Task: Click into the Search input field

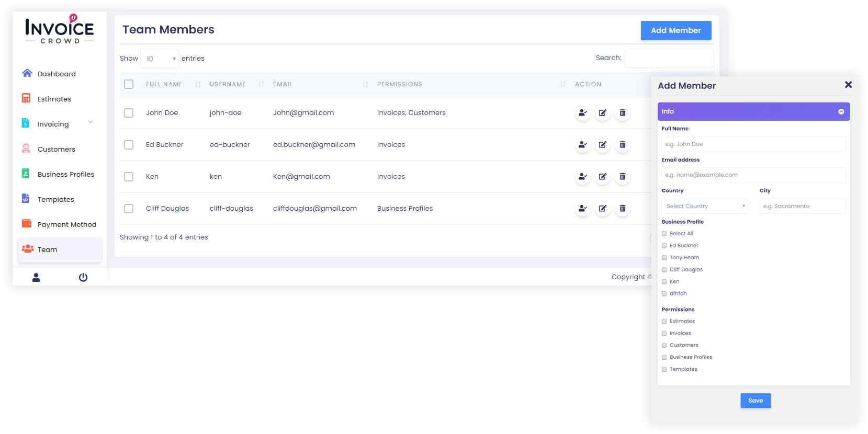Action: [669, 59]
